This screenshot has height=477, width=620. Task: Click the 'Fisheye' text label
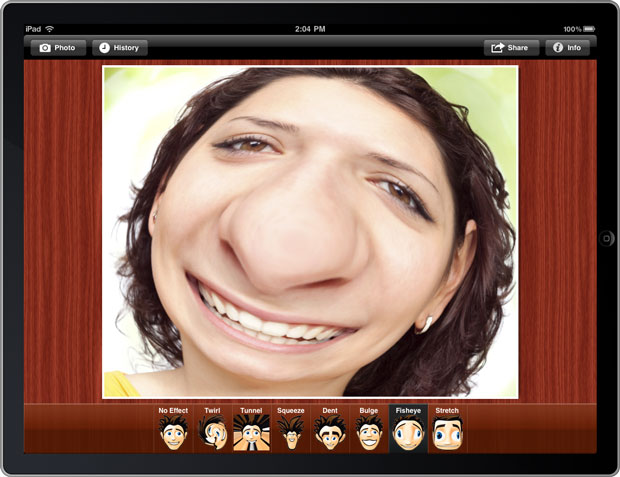pos(408,411)
